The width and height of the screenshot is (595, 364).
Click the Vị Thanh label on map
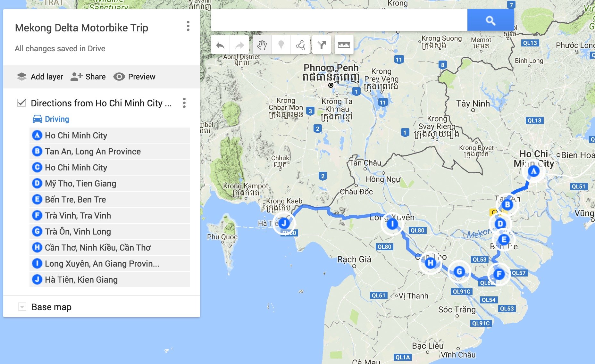(x=414, y=296)
